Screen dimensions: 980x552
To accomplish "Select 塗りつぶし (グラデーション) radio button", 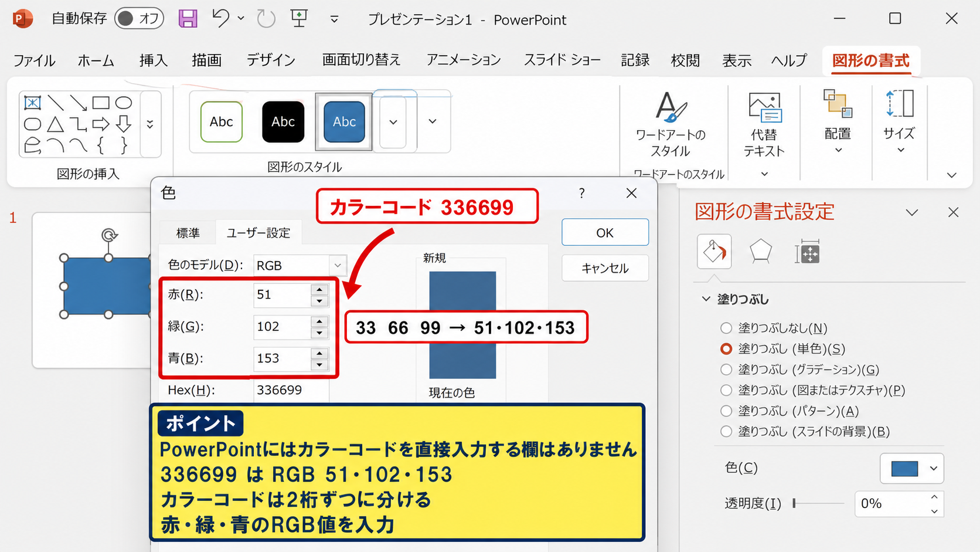I will pyautogui.click(x=726, y=370).
